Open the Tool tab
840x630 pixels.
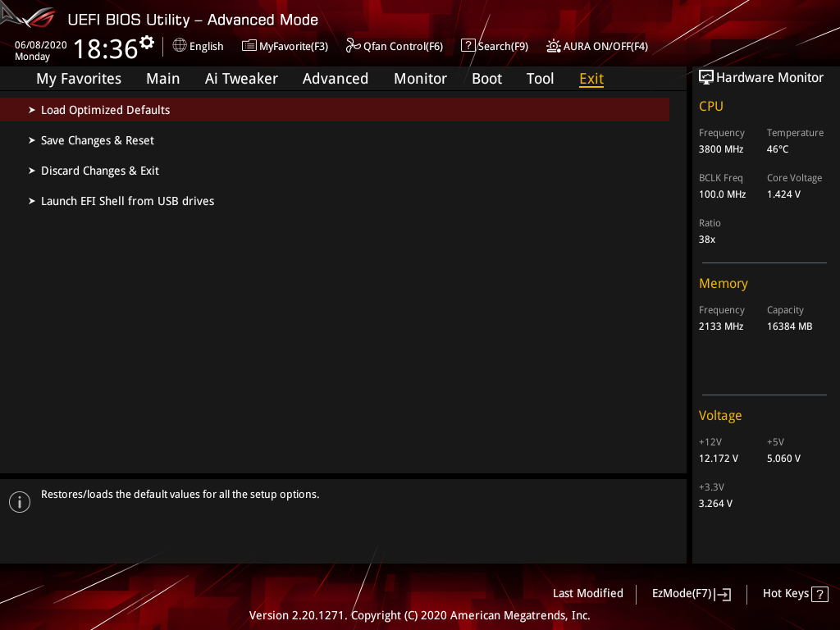coord(540,79)
